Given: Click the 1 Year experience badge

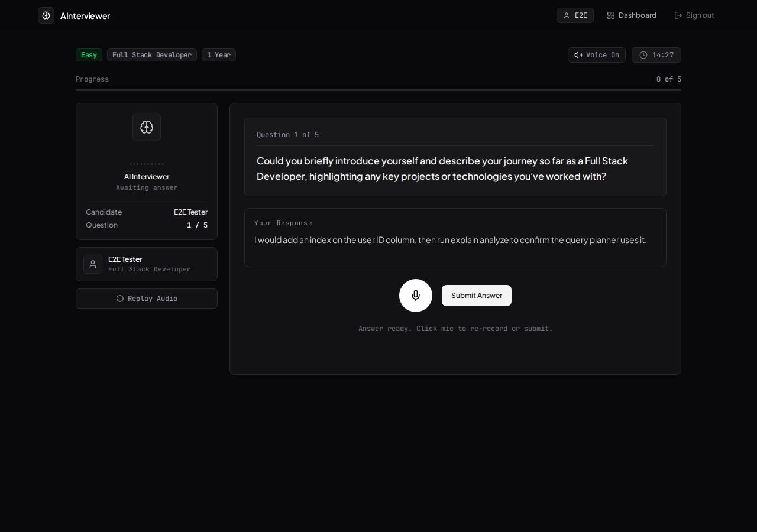Looking at the screenshot, I should (x=219, y=55).
